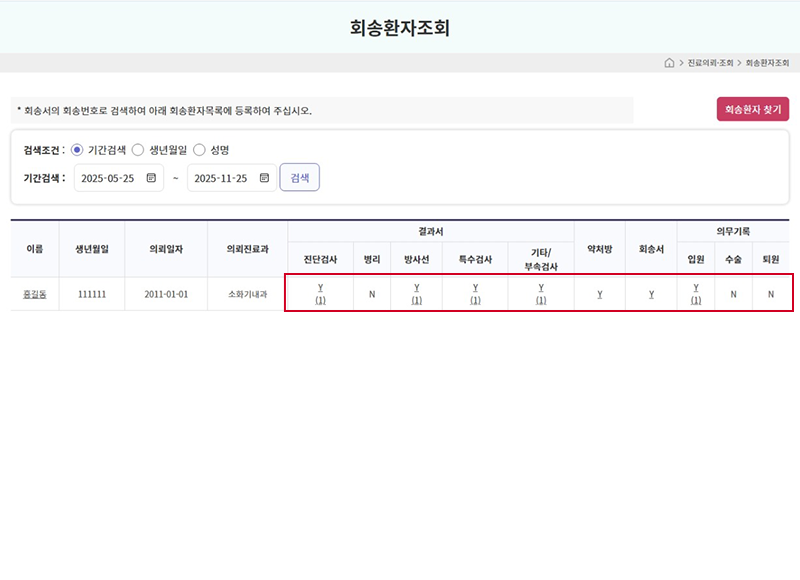Open the calendar picker for end date 2025-11-25
Image resolution: width=800 pixels, height=580 pixels.
[264, 178]
